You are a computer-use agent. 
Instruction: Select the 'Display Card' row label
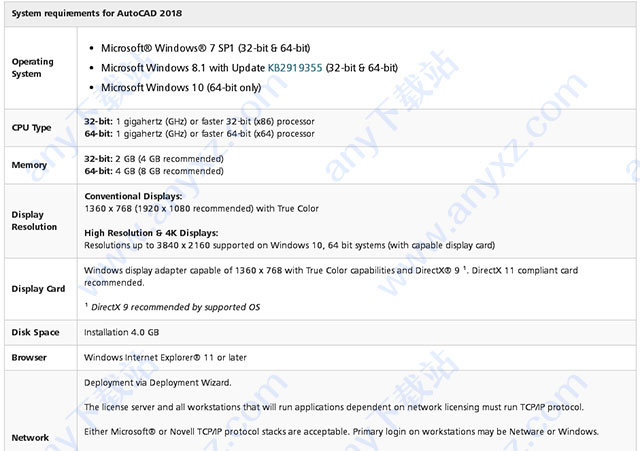point(38,289)
